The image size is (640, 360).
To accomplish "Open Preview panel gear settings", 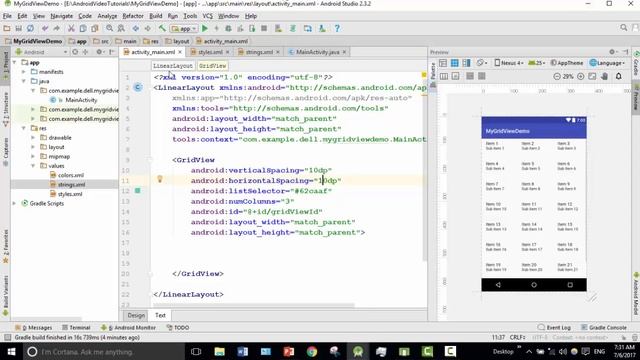I will tap(612, 52).
